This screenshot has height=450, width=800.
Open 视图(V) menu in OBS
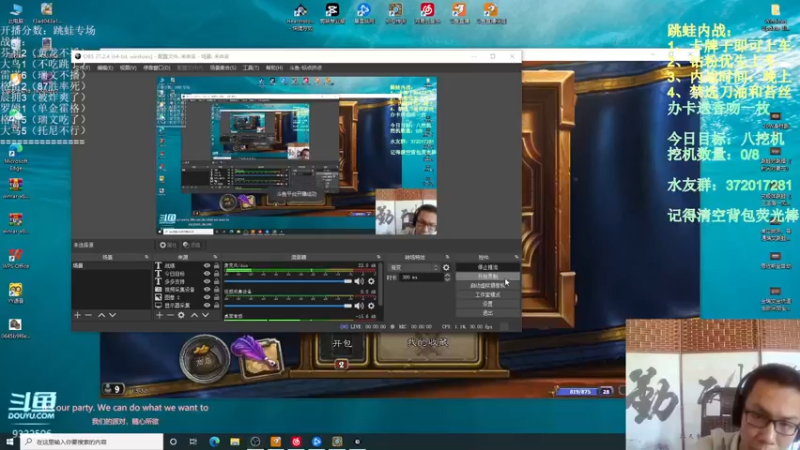click(128, 68)
